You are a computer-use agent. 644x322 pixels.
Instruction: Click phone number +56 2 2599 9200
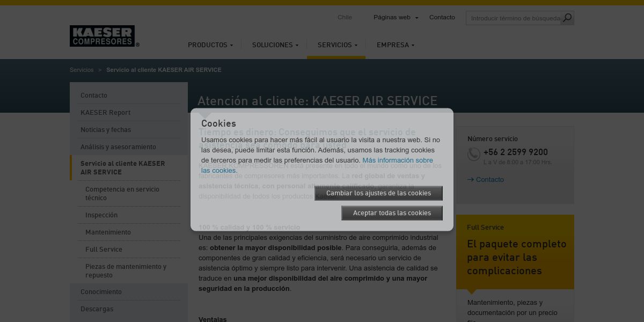click(516, 152)
